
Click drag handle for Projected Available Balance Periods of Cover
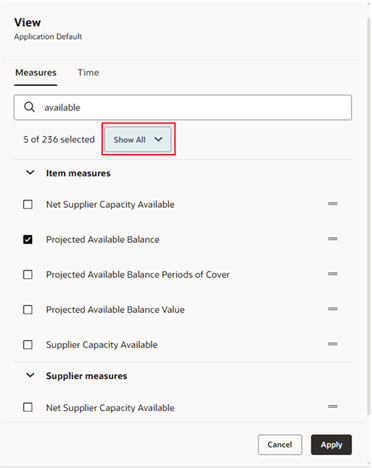point(333,274)
